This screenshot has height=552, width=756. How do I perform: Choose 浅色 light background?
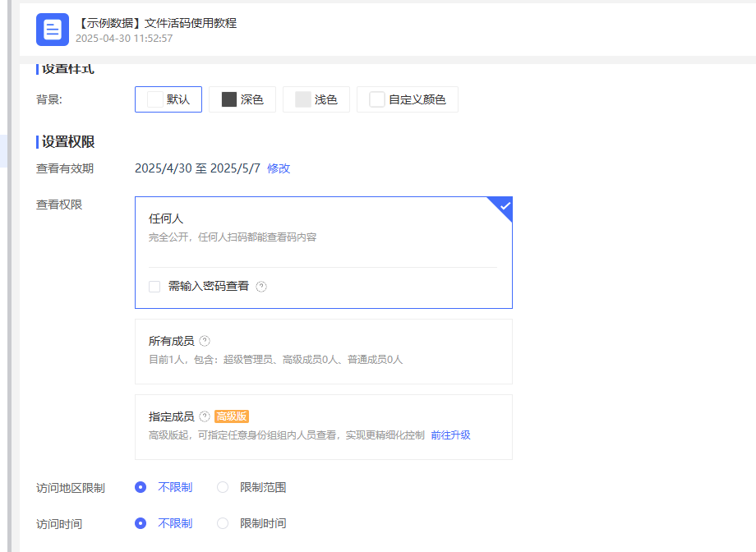click(x=316, y=99)
